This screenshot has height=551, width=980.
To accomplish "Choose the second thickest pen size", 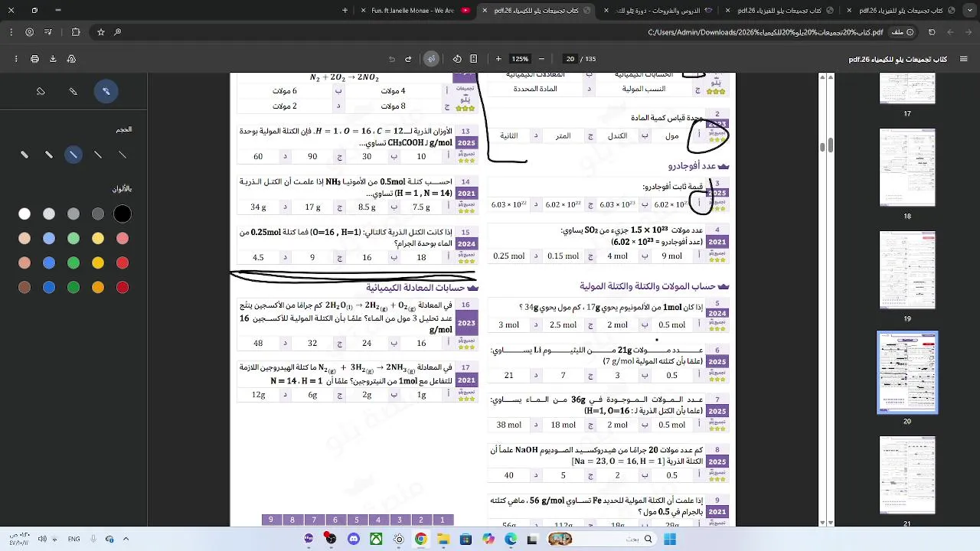I will [49, 155].
